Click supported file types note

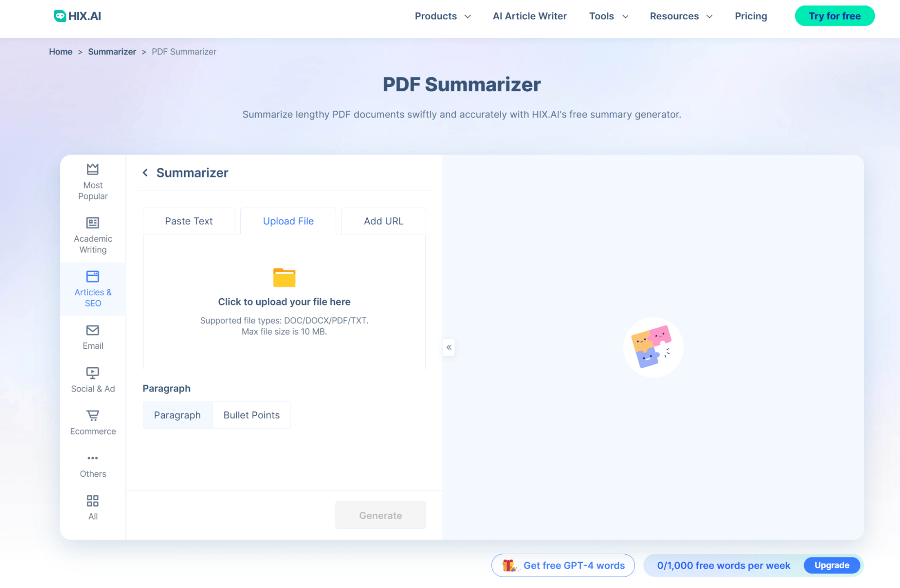(284, 326)
